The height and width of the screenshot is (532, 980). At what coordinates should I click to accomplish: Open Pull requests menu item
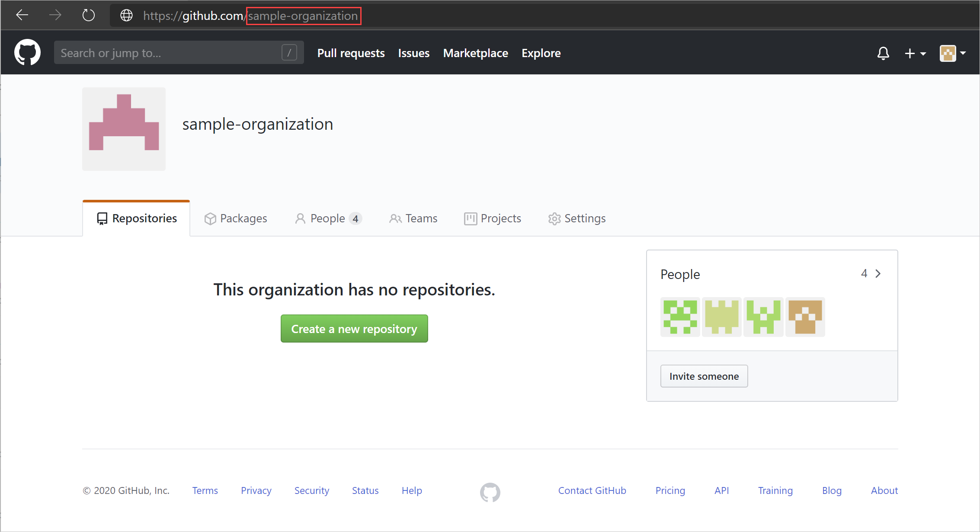pyautogui.click(x=351, y=54)
